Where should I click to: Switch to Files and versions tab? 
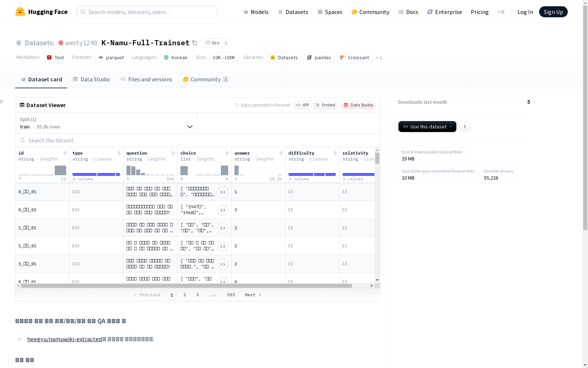[x=146, y=79]
